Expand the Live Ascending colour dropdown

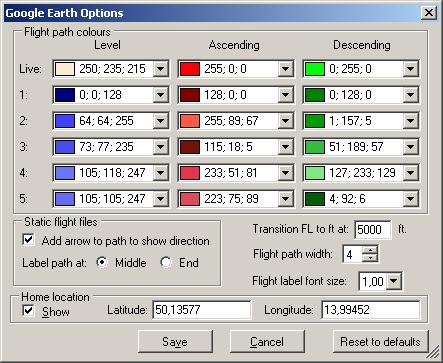tap(286, 69)
